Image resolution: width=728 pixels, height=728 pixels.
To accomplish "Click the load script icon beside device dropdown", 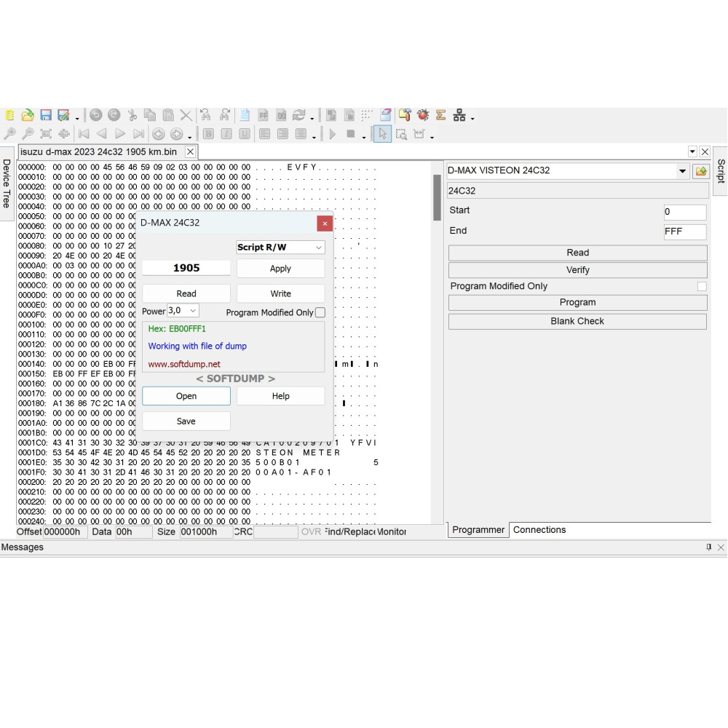I will (701, 171).
